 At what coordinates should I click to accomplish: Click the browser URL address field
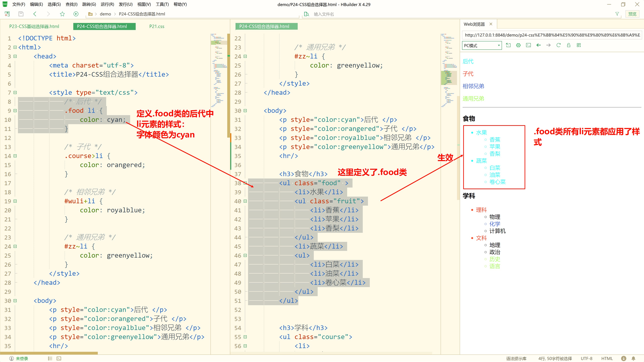(x=552, y=35)
